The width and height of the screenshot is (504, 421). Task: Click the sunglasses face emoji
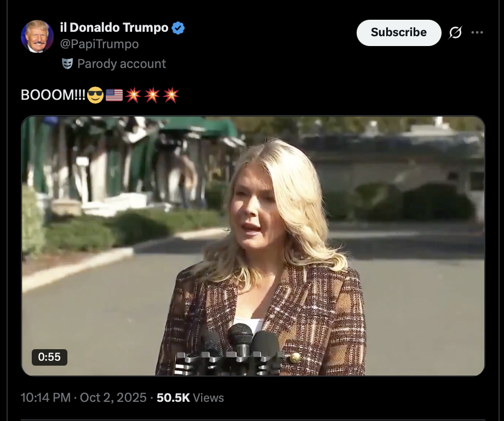(x=95, y=95)
